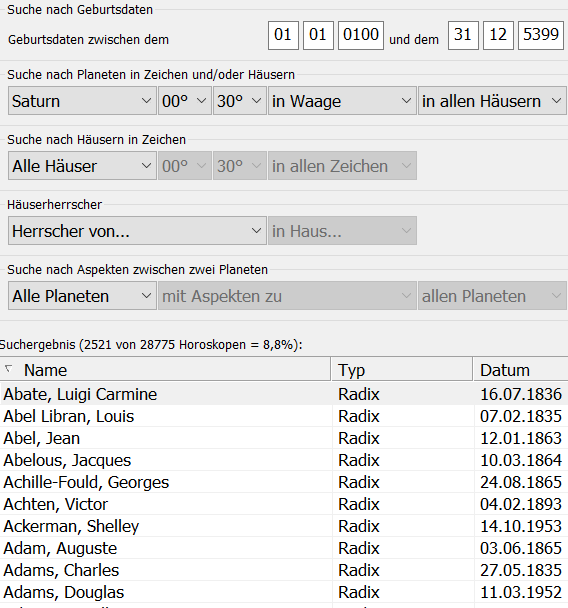This screenshot has width=568, height=608.
Task: Click the date cell '07.02.1835'
Action: pyautogui.click(x=521, y=416)
